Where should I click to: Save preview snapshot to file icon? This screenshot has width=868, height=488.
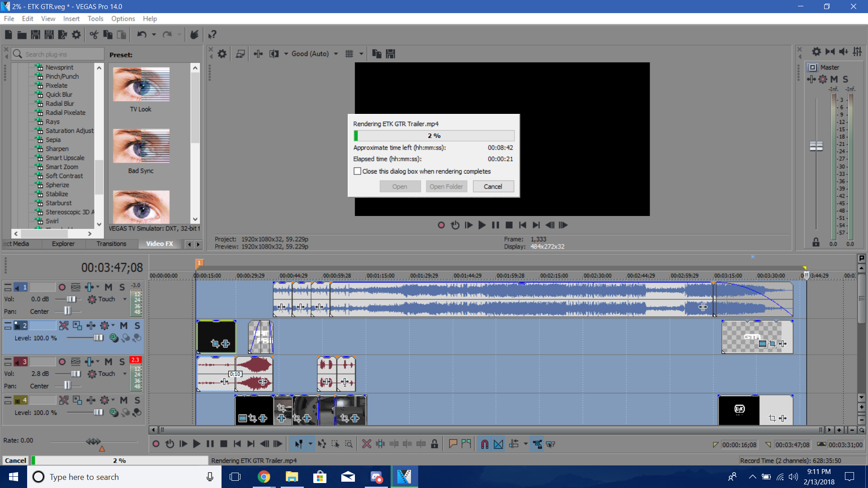(391, 54)
